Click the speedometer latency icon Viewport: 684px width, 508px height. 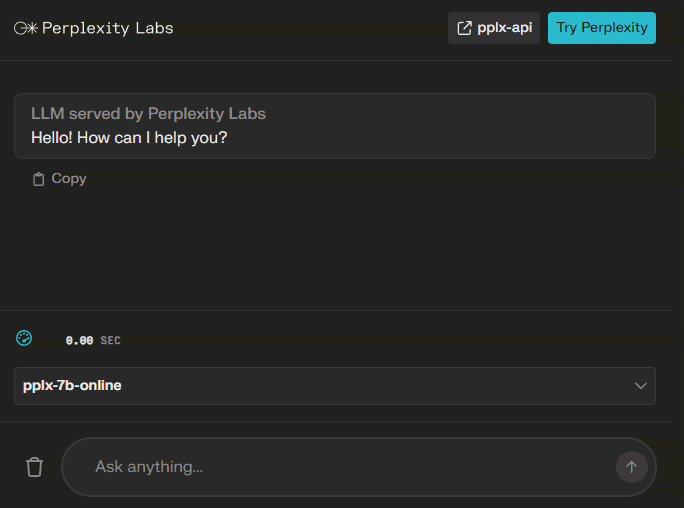coord(24,338)
